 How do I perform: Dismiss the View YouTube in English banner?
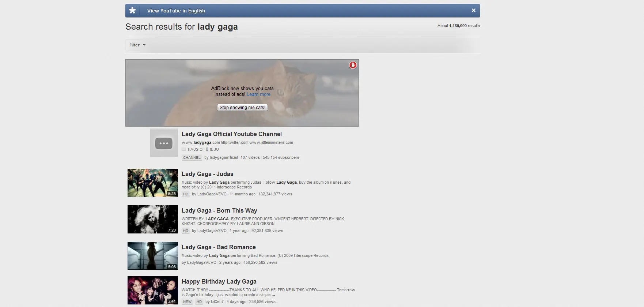click(x=473, y=11)
